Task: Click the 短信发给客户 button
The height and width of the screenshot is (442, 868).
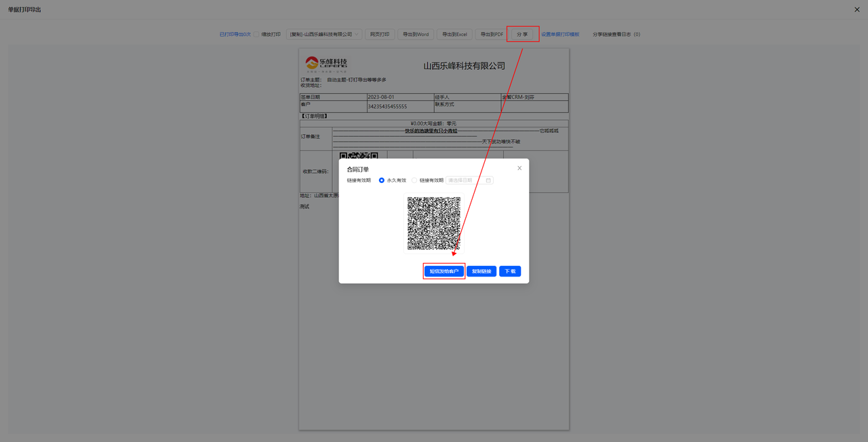Action: point(444,271)
